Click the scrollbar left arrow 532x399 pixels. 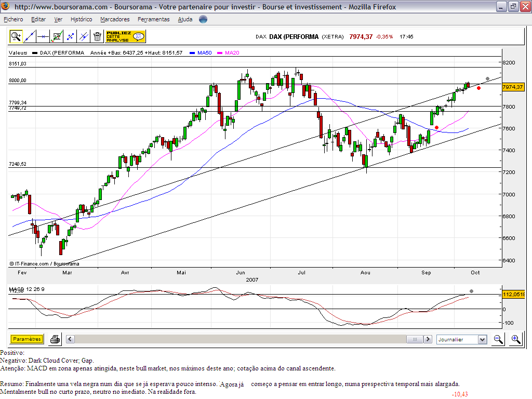70,339
